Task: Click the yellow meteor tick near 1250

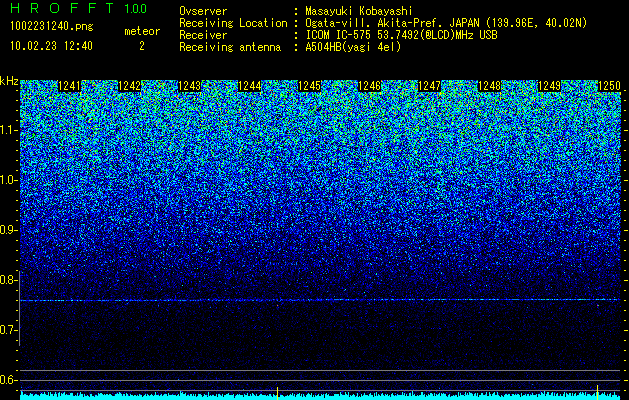Action: point(597,392)
